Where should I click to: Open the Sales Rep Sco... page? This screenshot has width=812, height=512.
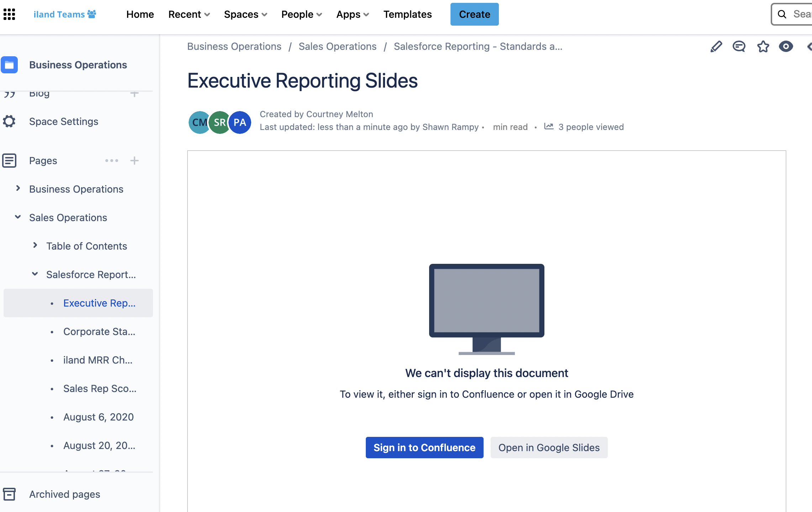tap(100, 388)
